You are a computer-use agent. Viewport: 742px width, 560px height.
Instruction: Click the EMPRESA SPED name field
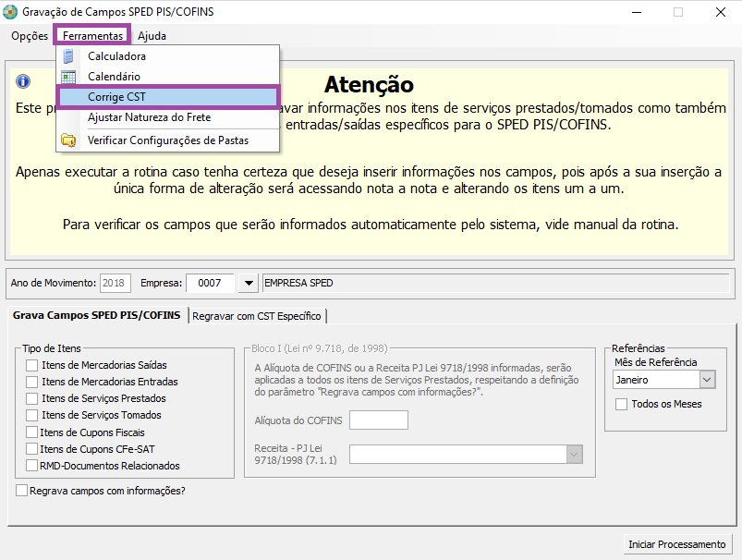(496, 283)
